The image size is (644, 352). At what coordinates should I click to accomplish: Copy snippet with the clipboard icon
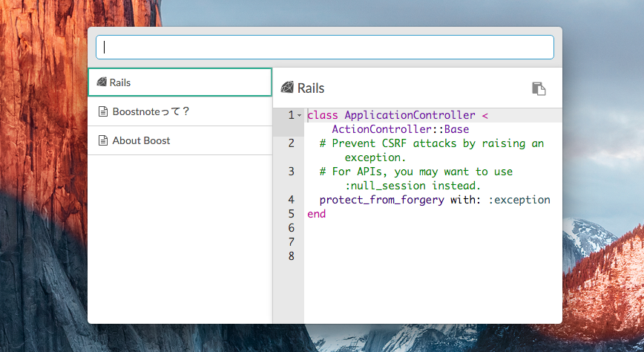coord(539,88)
